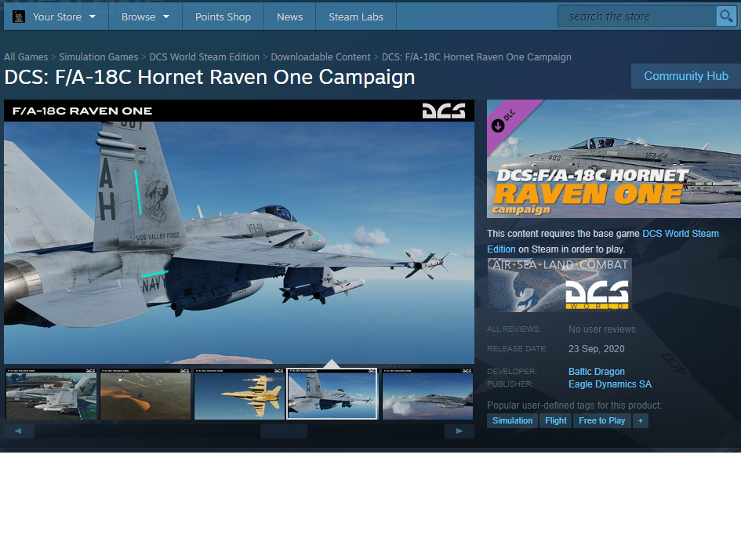Go to the News tab
Viewport: 741px width, 560px height.
[x=289, y=16]
